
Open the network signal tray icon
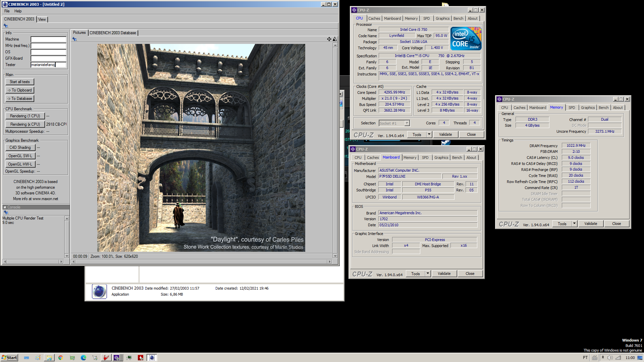pyautogui.click(x=618, y=358)
